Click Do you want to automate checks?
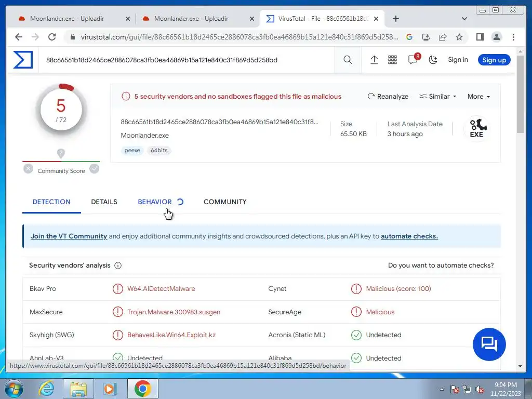 441,265
